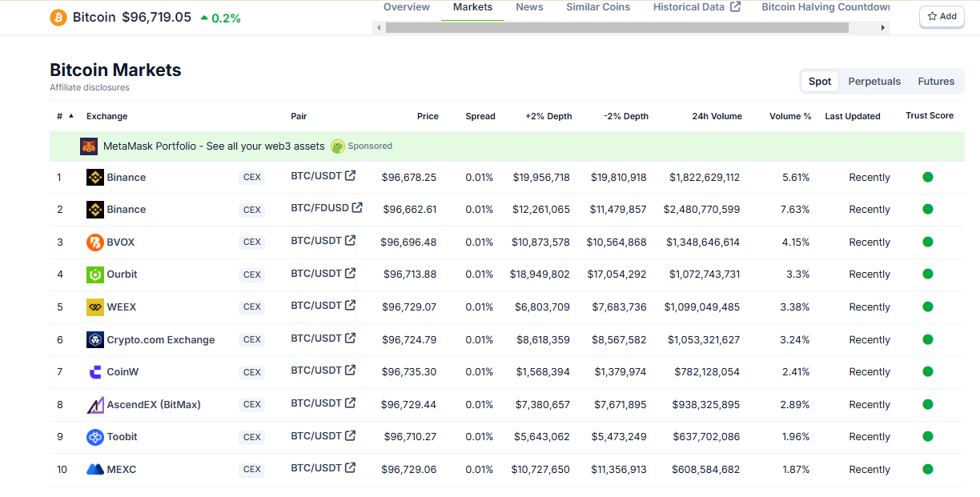Viewport: 980px width, 497px height.
Task: Click the CoinW exchange logo
Action: pos(95,372)
